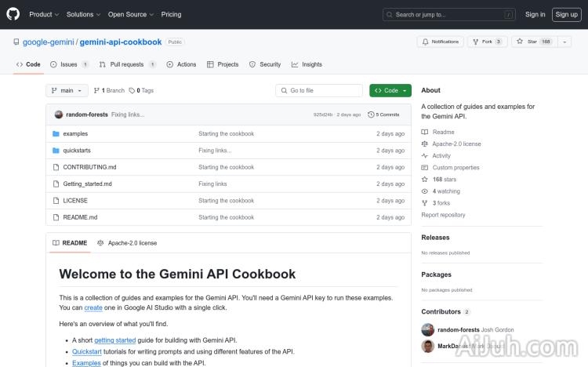
Task: Open quickstarts row commit message Fixing links
Action: 215,151
